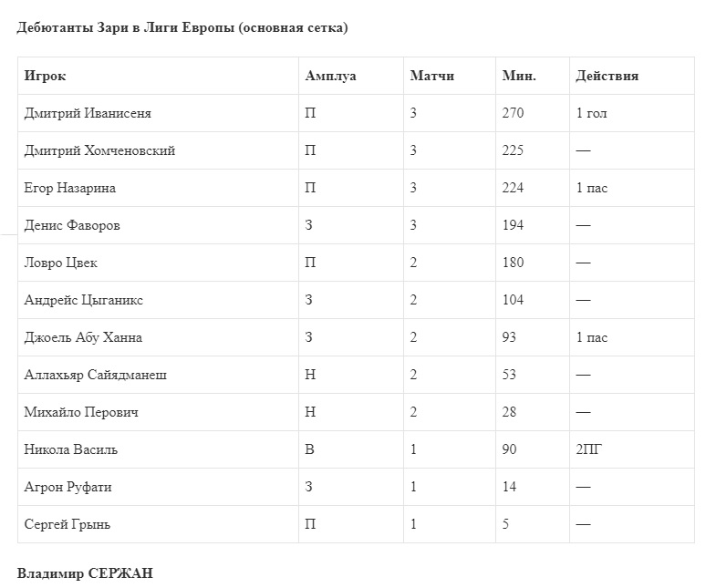Select the '1 гол' cell
The height and width of the screenshot is (588, 706).
(591, 113)
